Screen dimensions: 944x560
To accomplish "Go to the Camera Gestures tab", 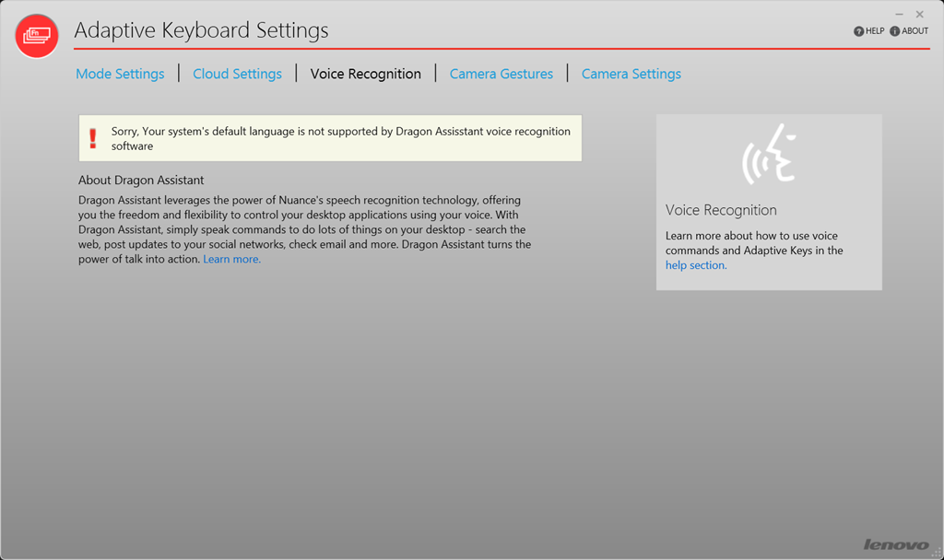I will (501, 74).
